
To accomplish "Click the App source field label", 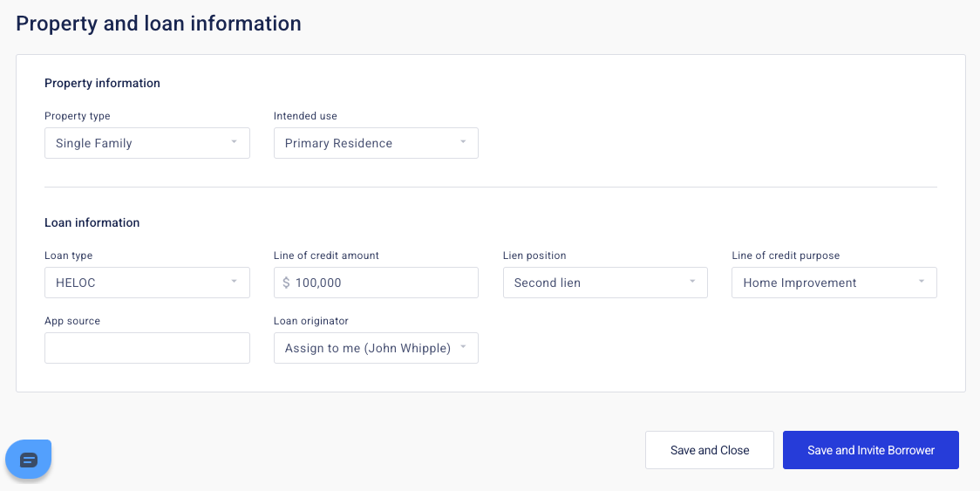I will (72, 321).
